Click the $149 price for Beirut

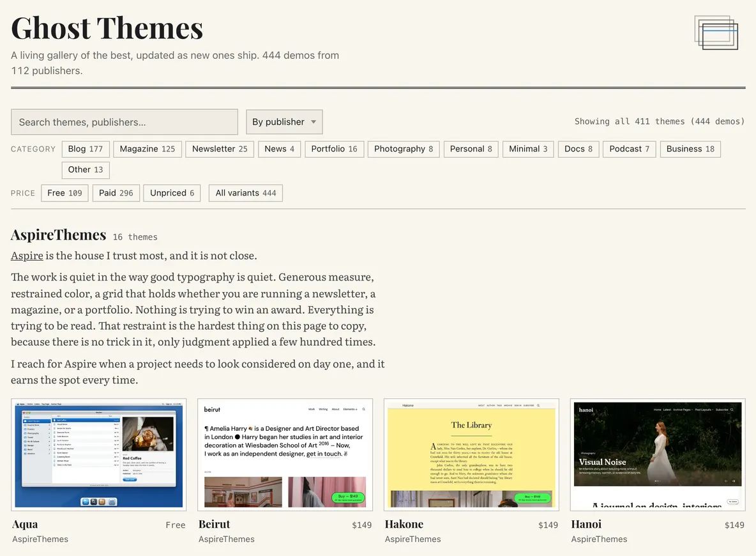point(361,525)
